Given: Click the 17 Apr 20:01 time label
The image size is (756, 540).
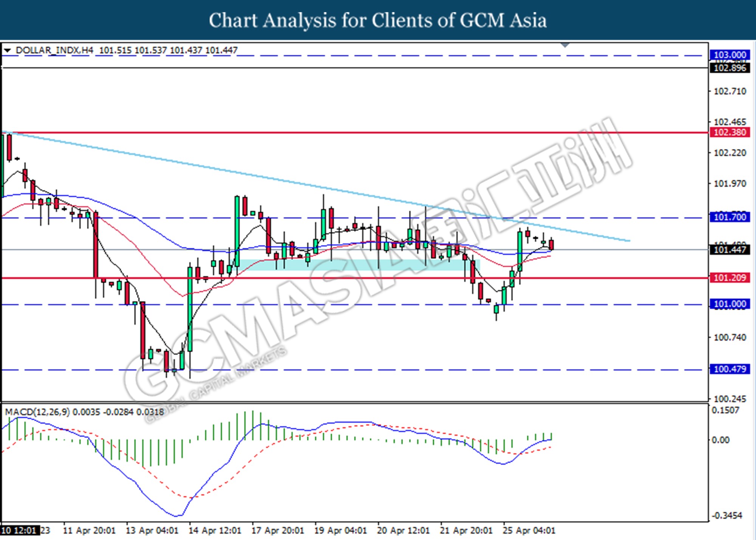Looking at the screenshot, I should (x=277, y=531).
